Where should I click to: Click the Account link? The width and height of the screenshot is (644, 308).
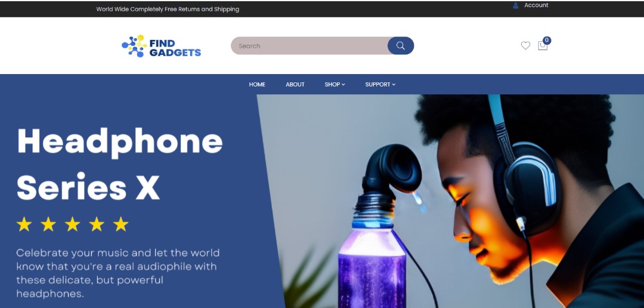pos(536,5)
